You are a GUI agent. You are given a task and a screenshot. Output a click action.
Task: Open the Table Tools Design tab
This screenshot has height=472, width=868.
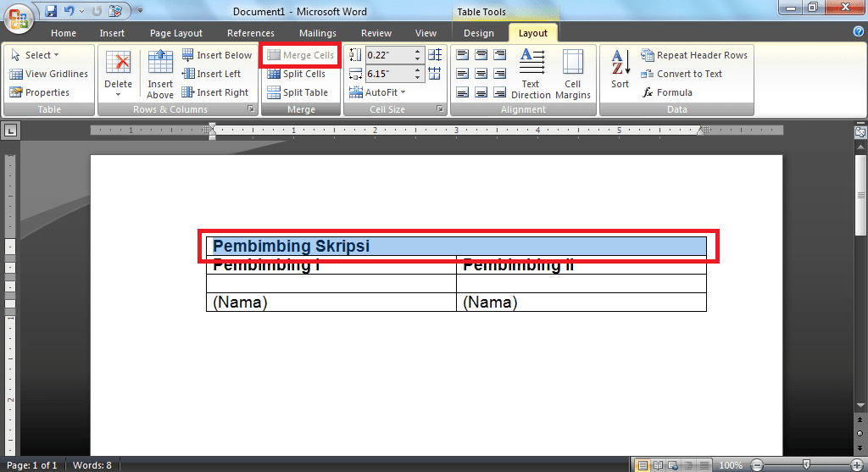pos(478,33)
